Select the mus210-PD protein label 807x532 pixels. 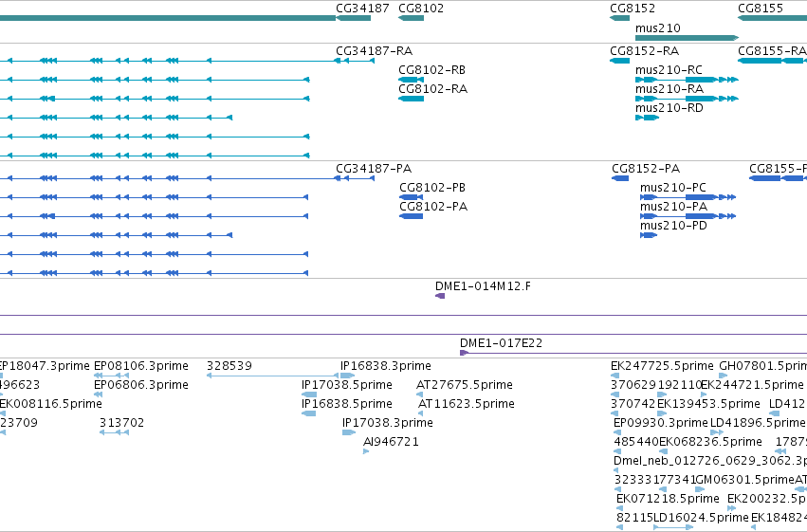point(673,226)
